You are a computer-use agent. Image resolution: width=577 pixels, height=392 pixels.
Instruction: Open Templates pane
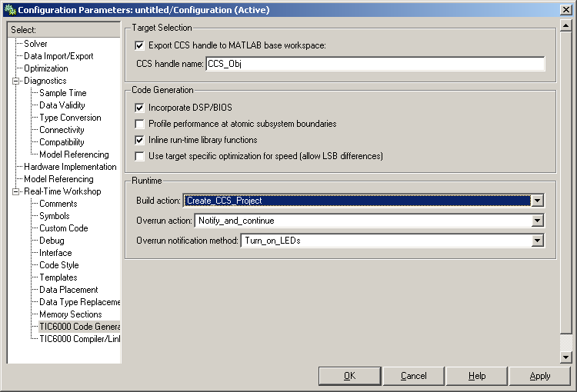pyautogui.click(x=58, y=277)
